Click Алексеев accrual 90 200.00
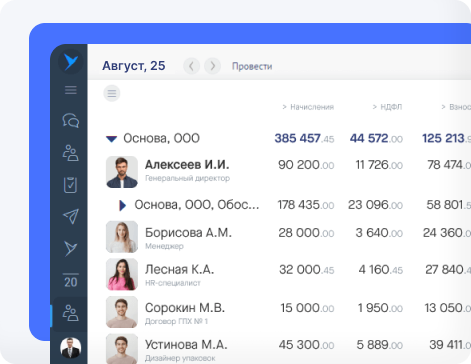Screen dimensions: 471x364 point(306,165)
